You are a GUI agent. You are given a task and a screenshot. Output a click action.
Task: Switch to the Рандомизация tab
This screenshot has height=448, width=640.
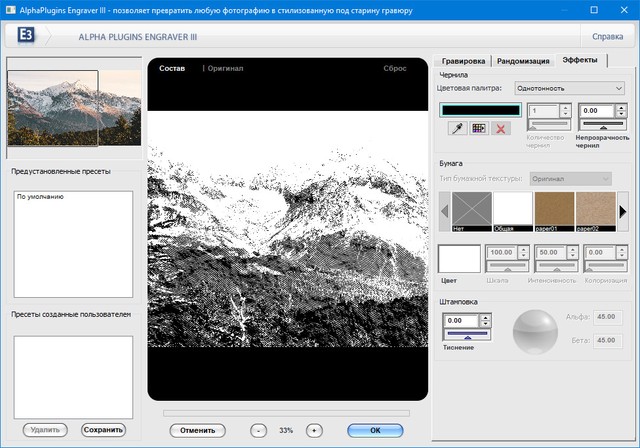523,61
